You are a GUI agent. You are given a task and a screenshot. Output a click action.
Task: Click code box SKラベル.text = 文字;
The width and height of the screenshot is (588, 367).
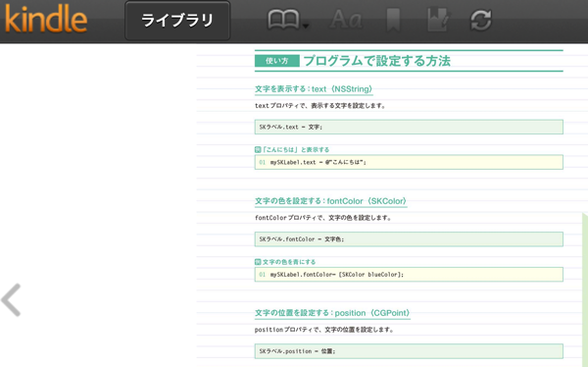(x=409, y=127)
